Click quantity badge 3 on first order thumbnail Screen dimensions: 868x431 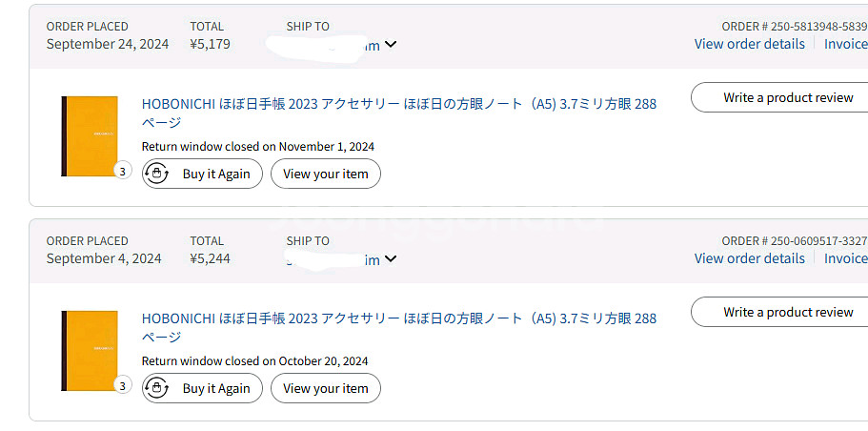[x=123, y=172]
